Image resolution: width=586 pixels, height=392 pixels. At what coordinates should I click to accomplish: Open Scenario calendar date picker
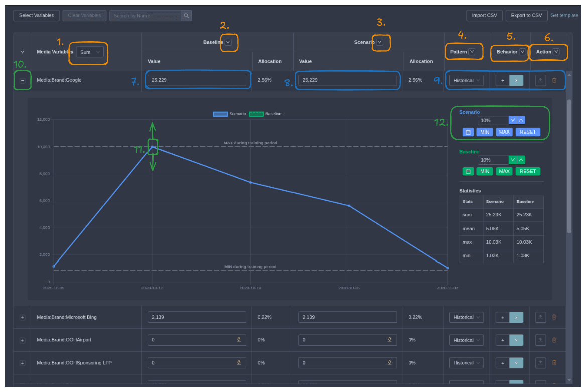[x=468, y=132]
